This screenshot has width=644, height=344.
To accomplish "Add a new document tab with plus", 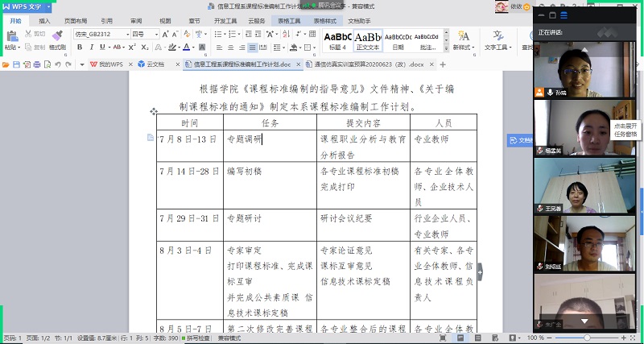I will [442, 64].
